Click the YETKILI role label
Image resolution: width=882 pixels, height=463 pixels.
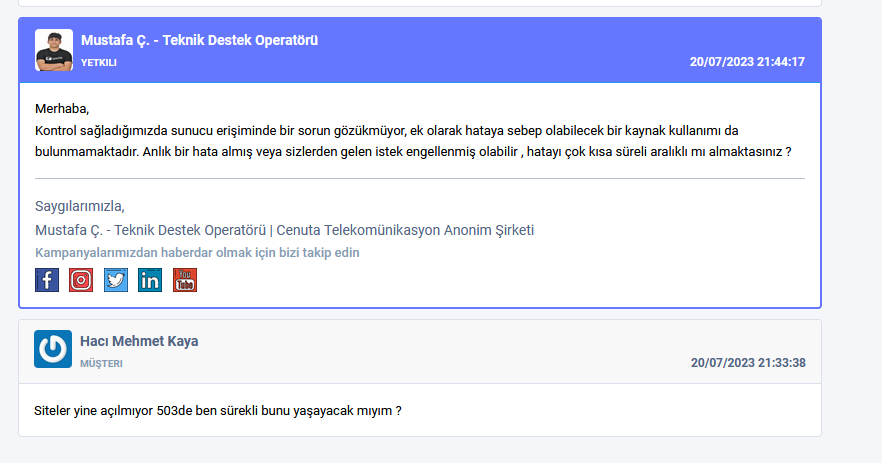point(99,63)
